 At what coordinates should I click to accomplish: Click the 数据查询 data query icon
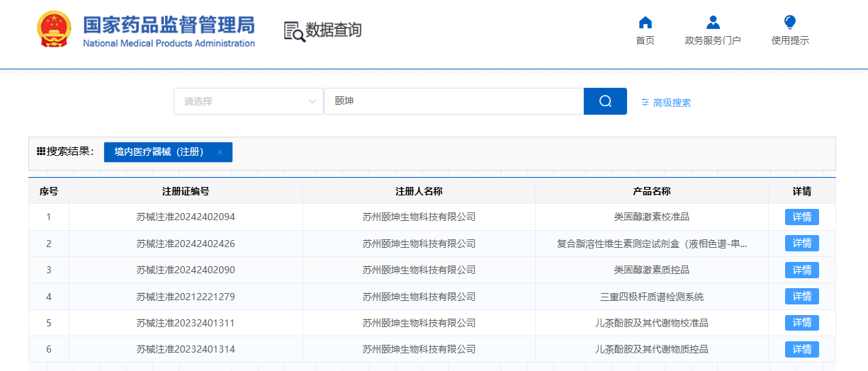[x=294, y=31]
